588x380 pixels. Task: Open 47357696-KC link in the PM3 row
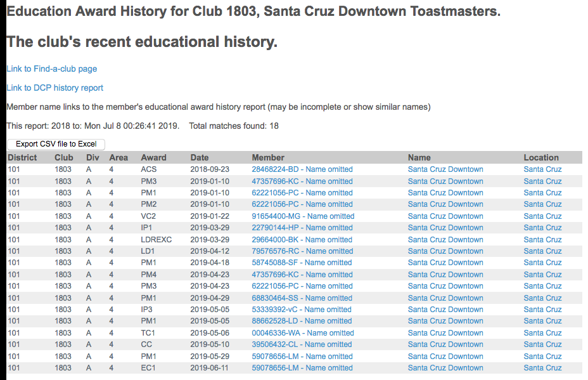point(302,181)
